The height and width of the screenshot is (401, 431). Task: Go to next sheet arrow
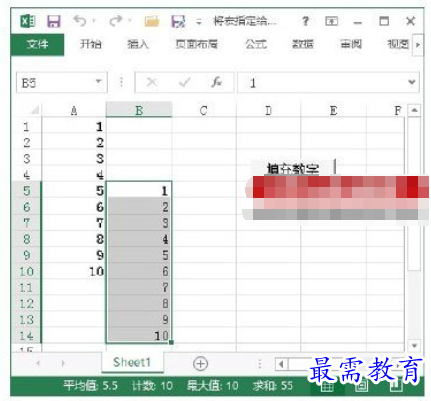[x=63, y=363]
